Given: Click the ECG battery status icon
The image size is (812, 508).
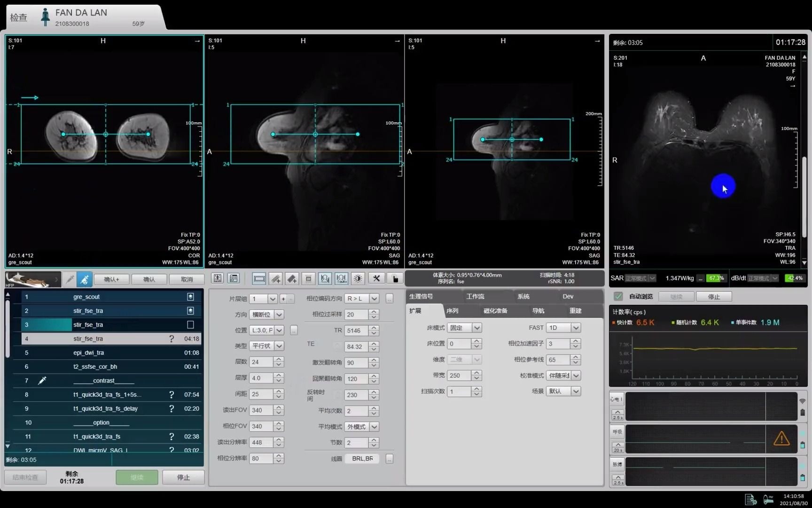Looking at the screenshot, I should 802,413.
